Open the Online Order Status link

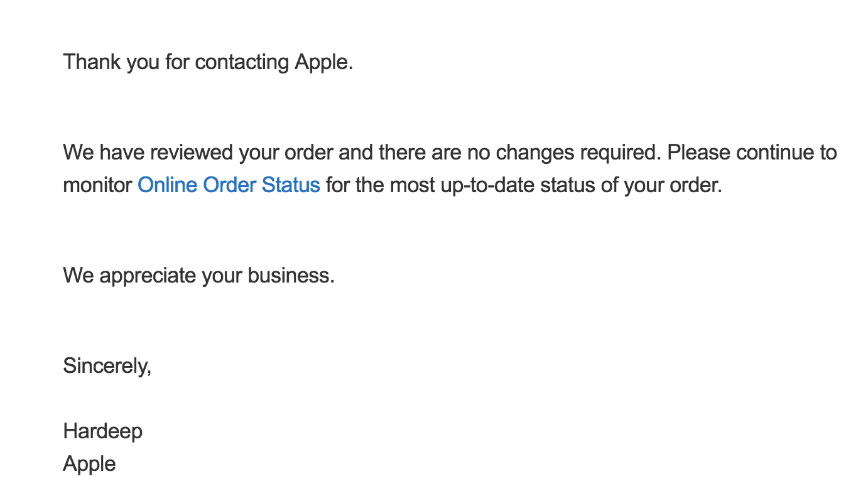pos(229,185)
